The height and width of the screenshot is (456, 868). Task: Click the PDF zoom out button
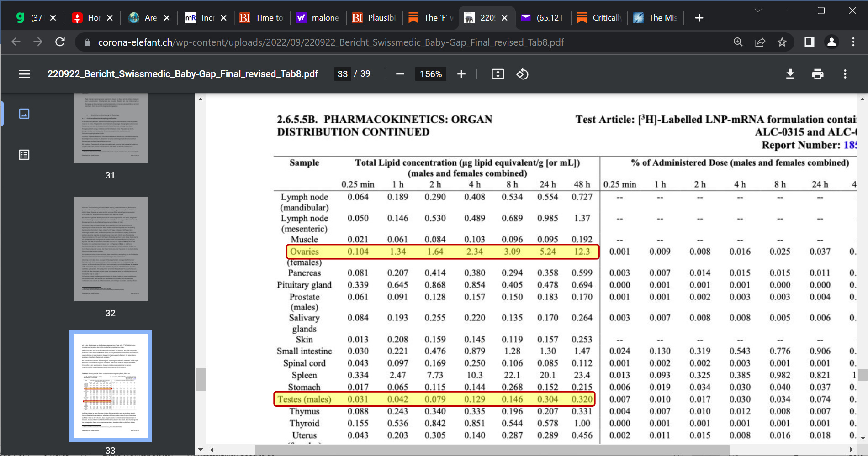400,74
